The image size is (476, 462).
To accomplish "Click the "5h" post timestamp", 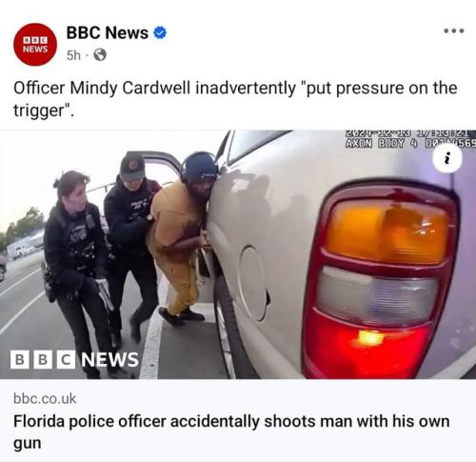I will coord(73,55).
